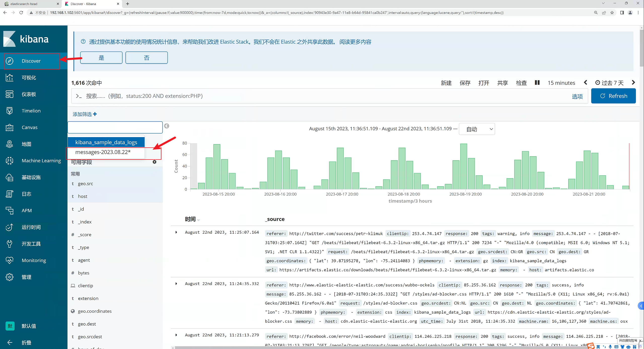Open the Timelion sidebar icon

coord(9,111)
